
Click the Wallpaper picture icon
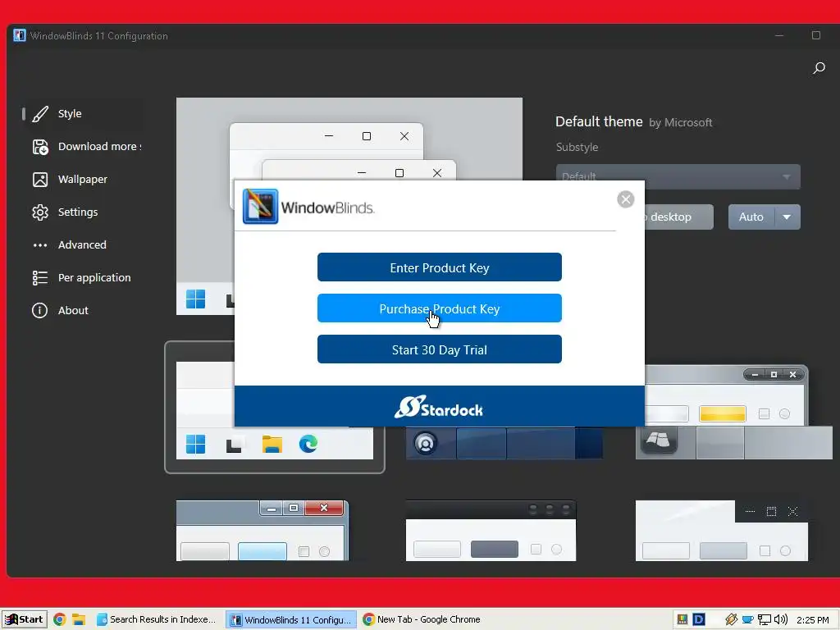coord(40,180)
